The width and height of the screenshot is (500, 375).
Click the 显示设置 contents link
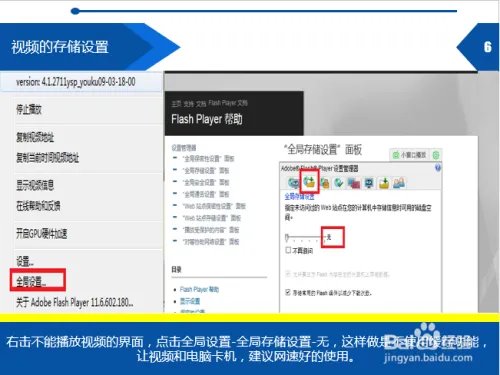pyautogui.click(x=190, y=301)
